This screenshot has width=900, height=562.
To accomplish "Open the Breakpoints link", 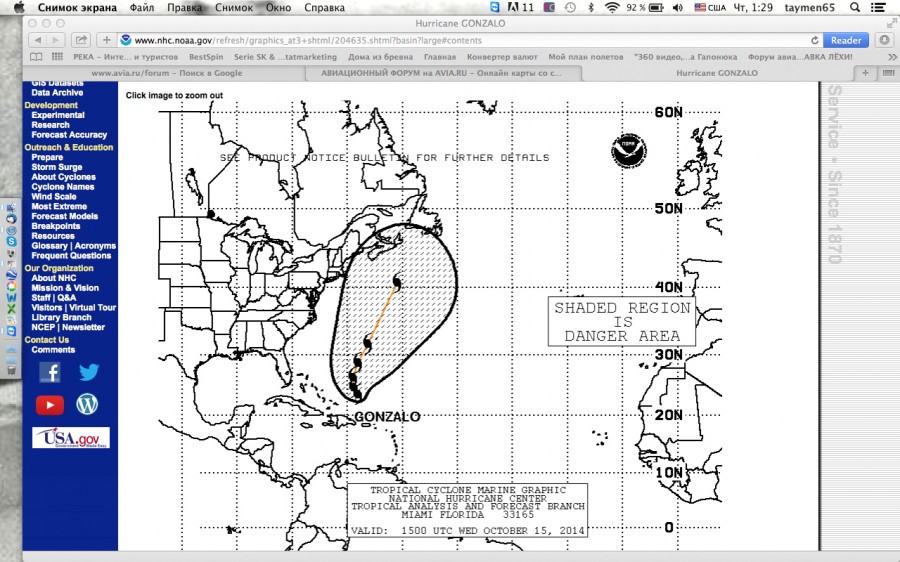I will [x=56, y=226].
